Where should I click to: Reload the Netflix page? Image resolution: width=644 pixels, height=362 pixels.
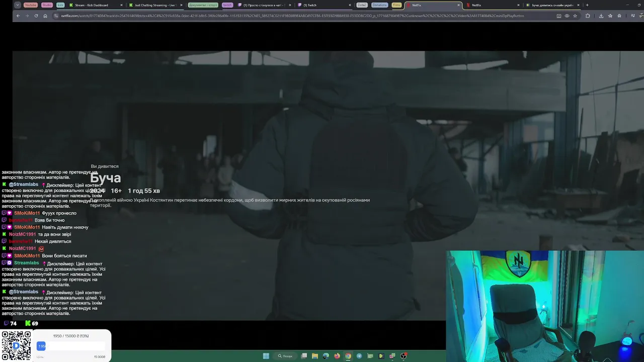(36, 16)
